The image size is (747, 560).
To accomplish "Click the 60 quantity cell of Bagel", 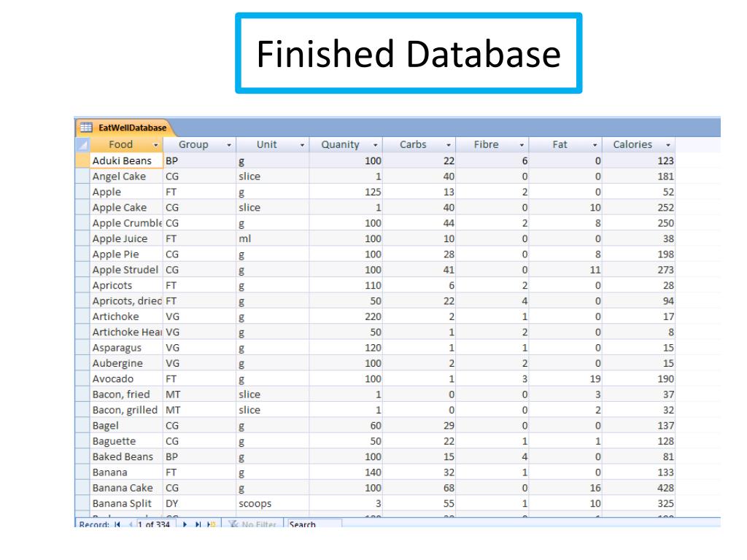I will (346, 426).
